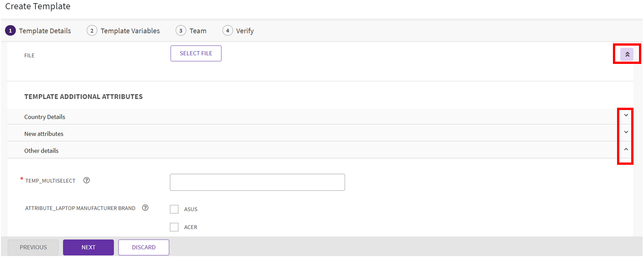The width and height of the screenshot is (644, 257).
Task: Expand the Country Details section chevron
Action: [x=626, y=115]
